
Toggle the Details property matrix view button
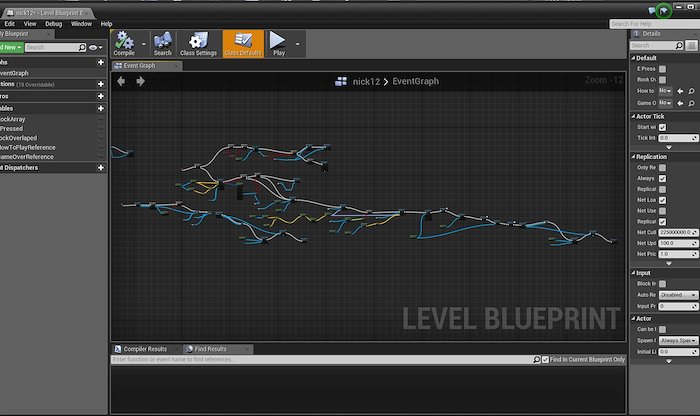691,46
